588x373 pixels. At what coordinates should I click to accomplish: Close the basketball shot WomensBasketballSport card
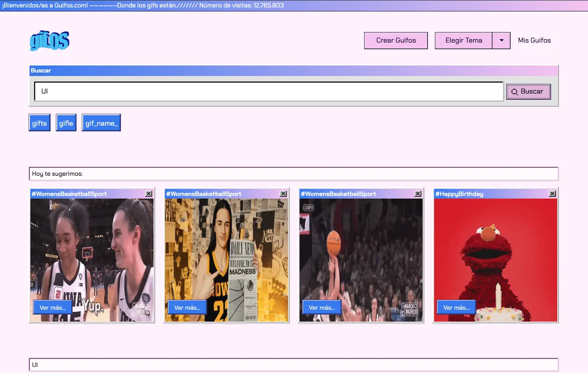point(418,194)
